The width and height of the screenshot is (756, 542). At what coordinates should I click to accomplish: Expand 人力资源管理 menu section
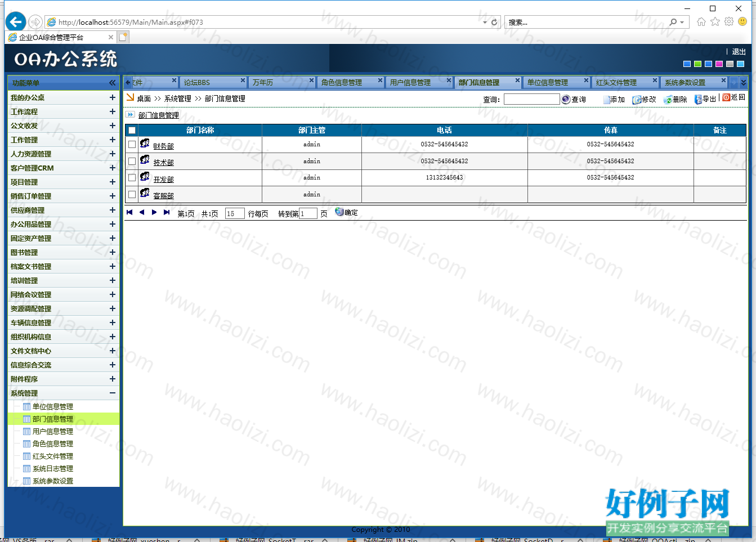[112, 154]
